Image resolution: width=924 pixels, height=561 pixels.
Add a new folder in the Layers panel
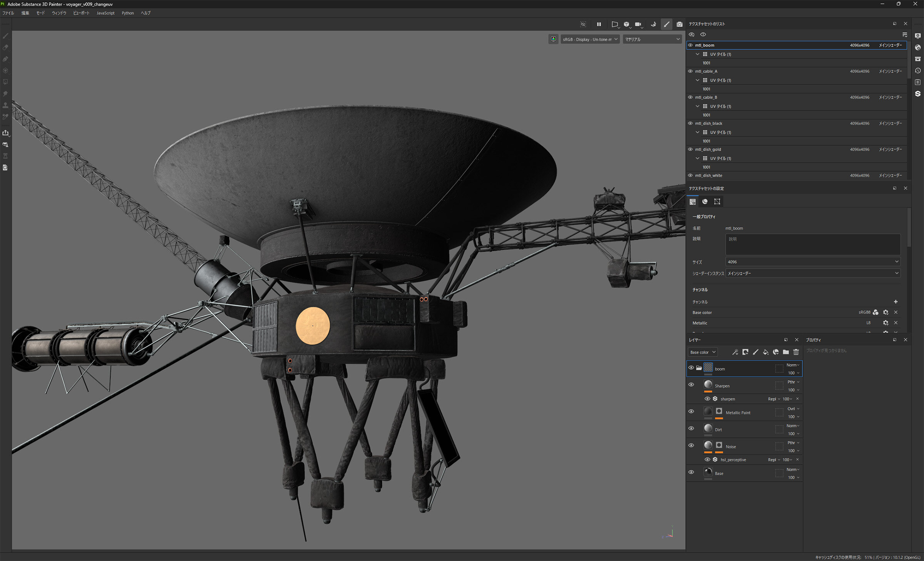point(786,352)
